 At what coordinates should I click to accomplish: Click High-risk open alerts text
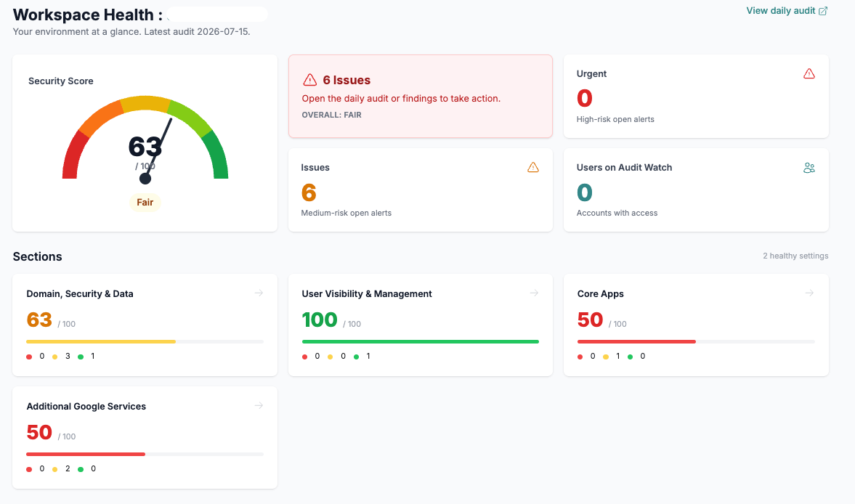615,119
